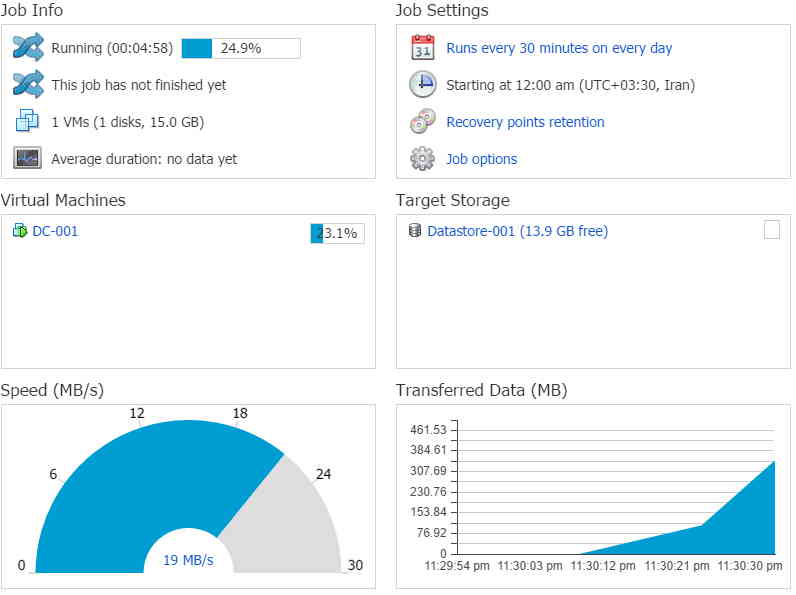The image size is (796, 595).
Task: Open Recovery points retention settings
Action: click(525, 122)
